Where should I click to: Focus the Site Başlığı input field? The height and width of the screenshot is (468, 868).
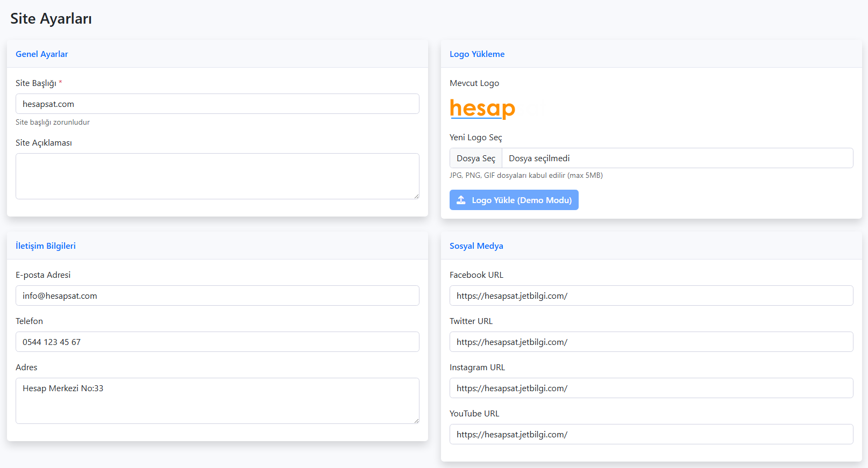[217, 104]
